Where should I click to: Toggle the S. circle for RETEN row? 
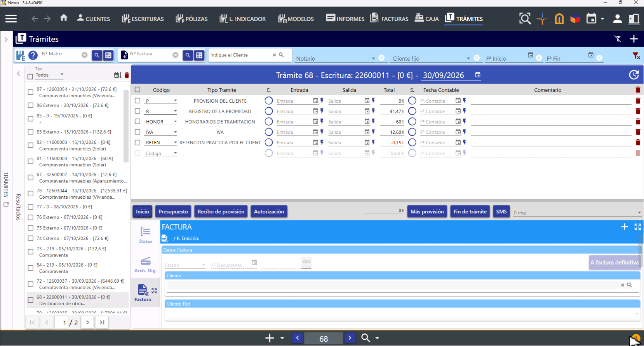[x=412, y=143]
